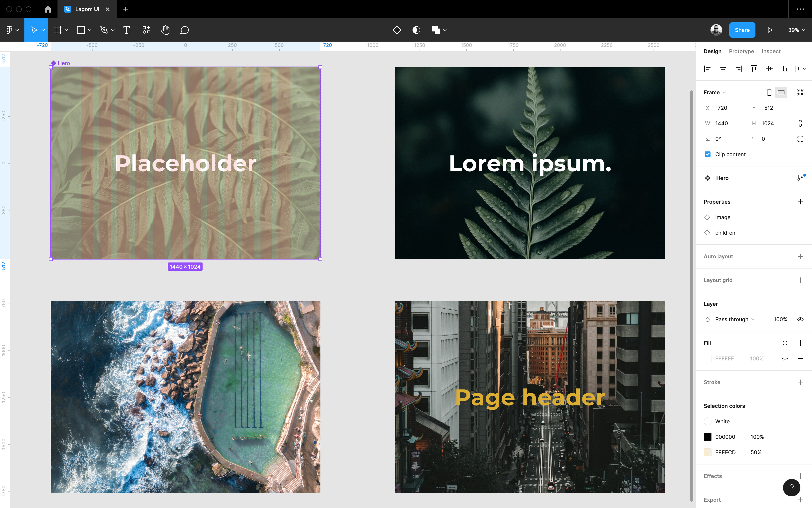
Task: Add Auto layout to frame
Action: (x=800, y=256)
